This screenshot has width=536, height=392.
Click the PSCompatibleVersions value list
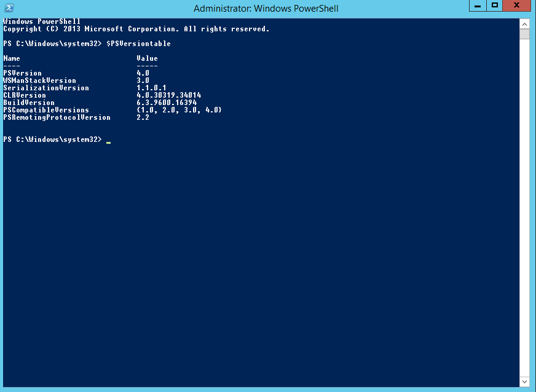tap(179, 110)
